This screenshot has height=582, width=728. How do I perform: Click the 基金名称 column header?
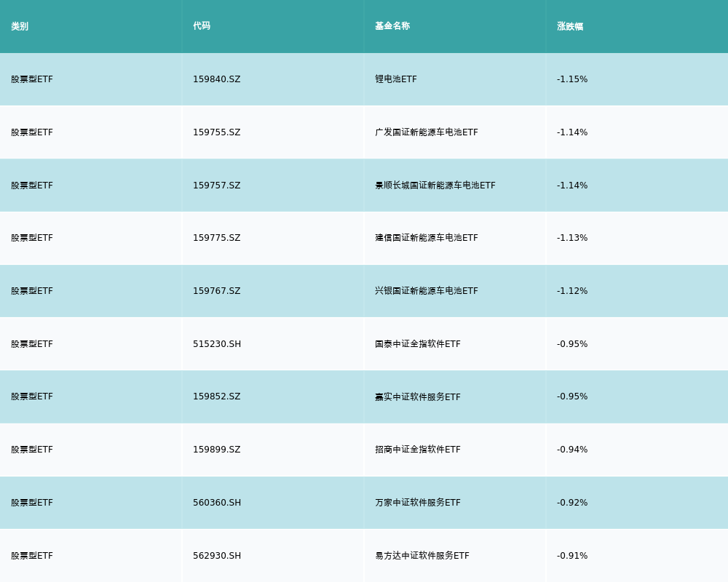coord(392,26)
